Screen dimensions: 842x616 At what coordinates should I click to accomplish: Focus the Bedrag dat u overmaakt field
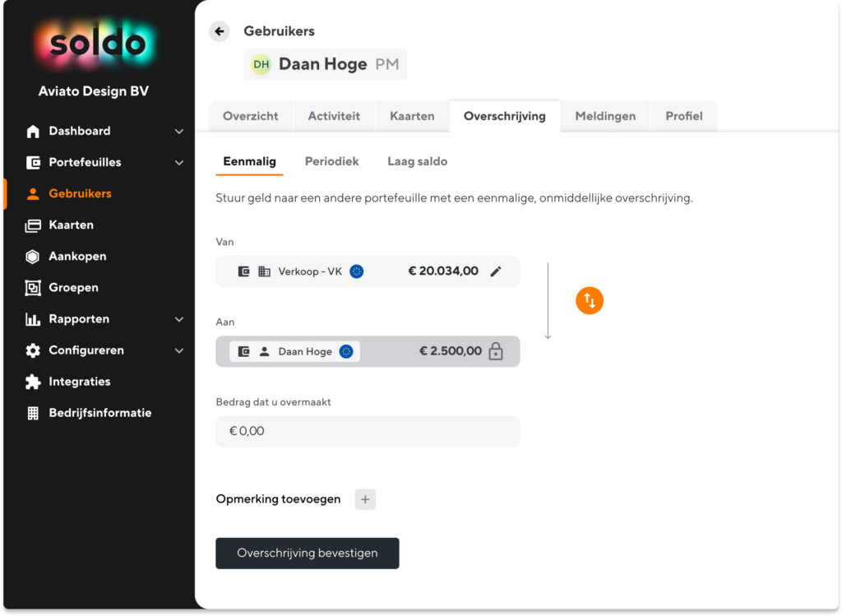[368, 431]
